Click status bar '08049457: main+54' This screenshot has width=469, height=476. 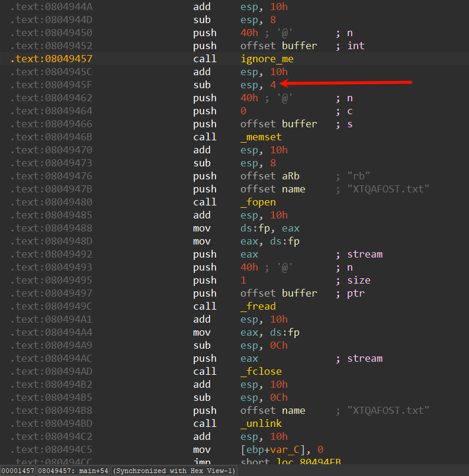(73, 471)
